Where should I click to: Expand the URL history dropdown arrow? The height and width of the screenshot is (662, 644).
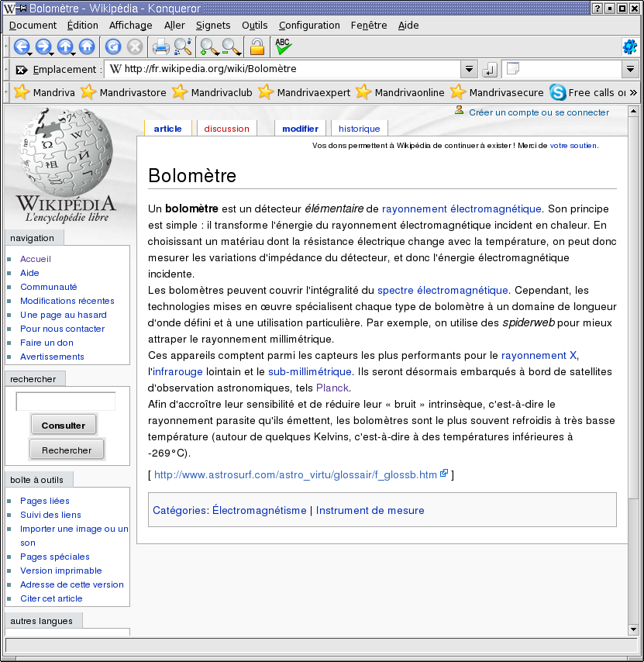(x=469, y=70)
